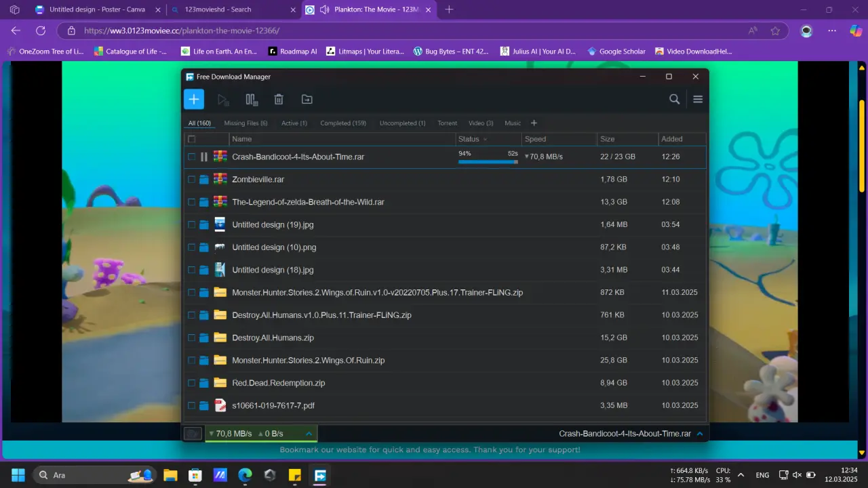Expand speed limit chevron in bottom bar
Image resolution: width=868 pixels, height=488 pixels.
[x=309, y=434]
